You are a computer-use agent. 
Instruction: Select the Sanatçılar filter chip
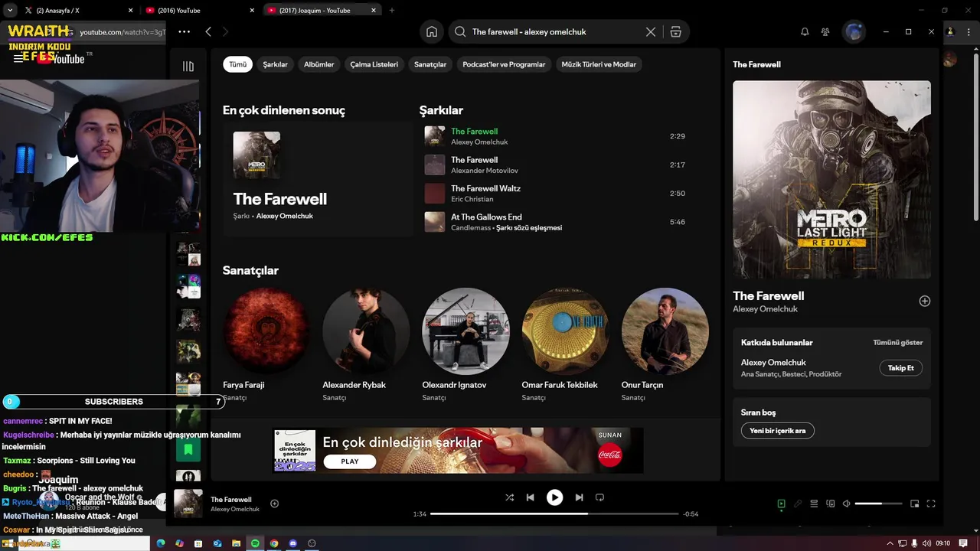click(430, 64)
